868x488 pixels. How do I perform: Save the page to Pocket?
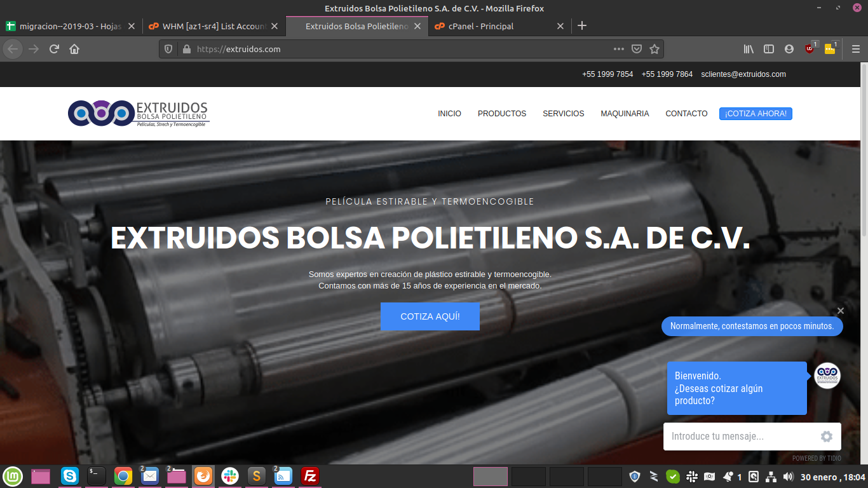coord(637,49)
